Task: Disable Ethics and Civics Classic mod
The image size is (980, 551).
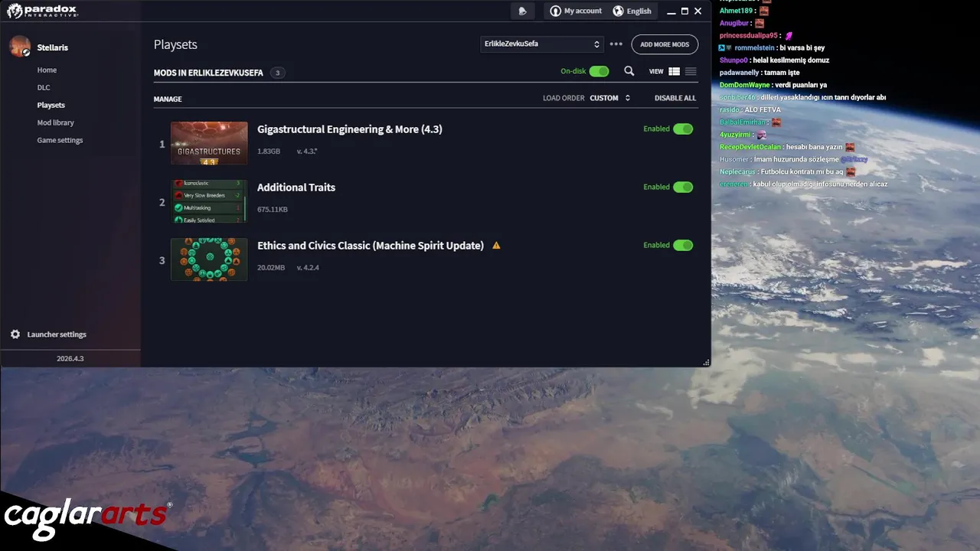Action: (683, 245)
